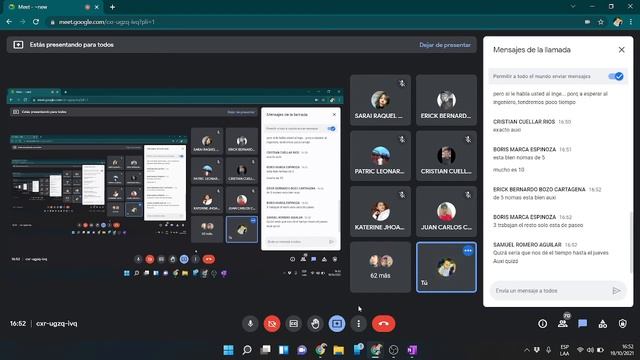Leave the call with the red hang-up button
Viewport: 640px width, 360px height.
tap(383, 324)
